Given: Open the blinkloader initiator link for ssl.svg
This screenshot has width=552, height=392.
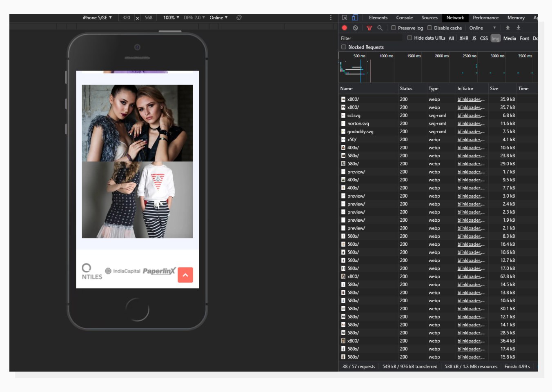Looking at the screenshot, I should pos(470,115).
